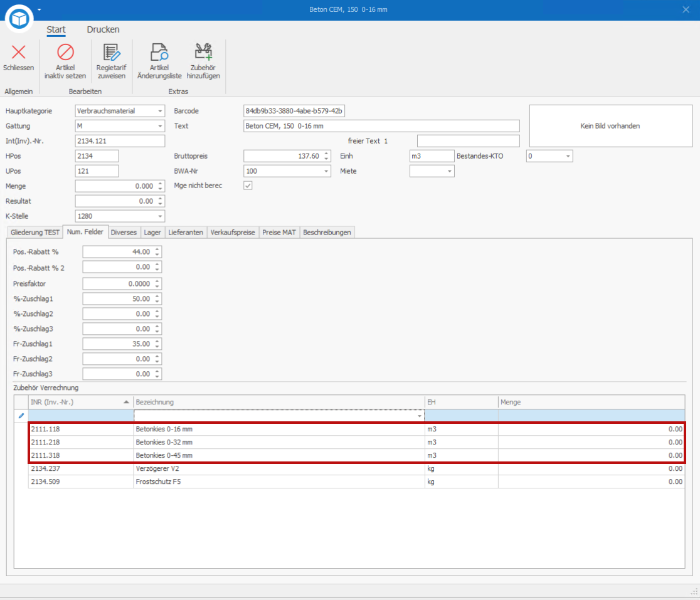Open the Beschreibungen tab

click(327, 233)
